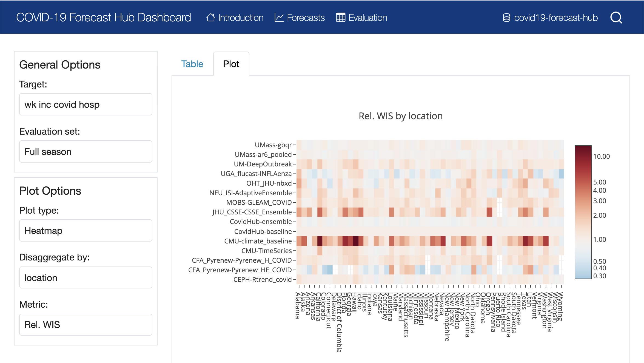This screenshot has width=644, height=363.
Task: Click the MOBS-GLEAM_COVID row label
Action: coord(259,202)
